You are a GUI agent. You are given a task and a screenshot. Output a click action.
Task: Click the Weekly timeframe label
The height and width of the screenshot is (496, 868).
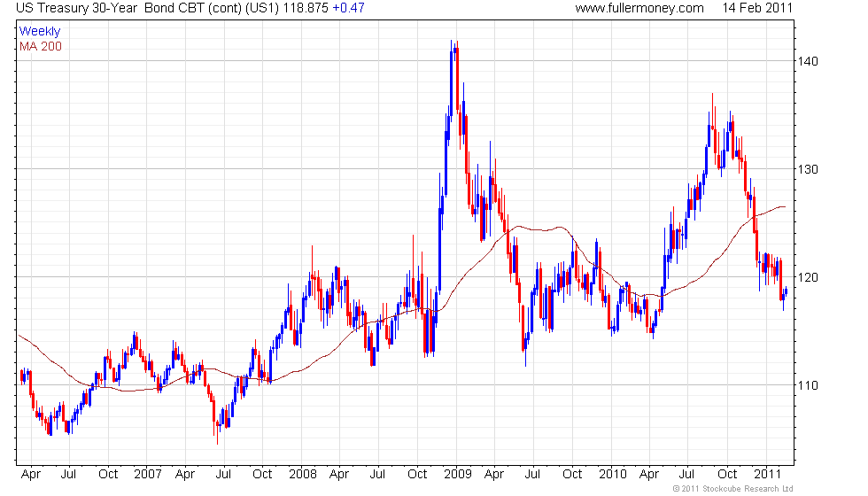click(x=39, y=32)
